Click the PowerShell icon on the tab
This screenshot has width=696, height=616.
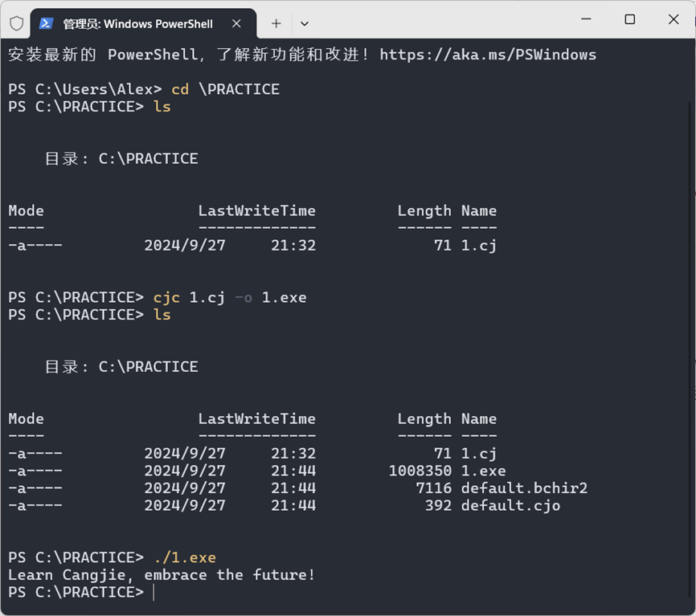46,23
